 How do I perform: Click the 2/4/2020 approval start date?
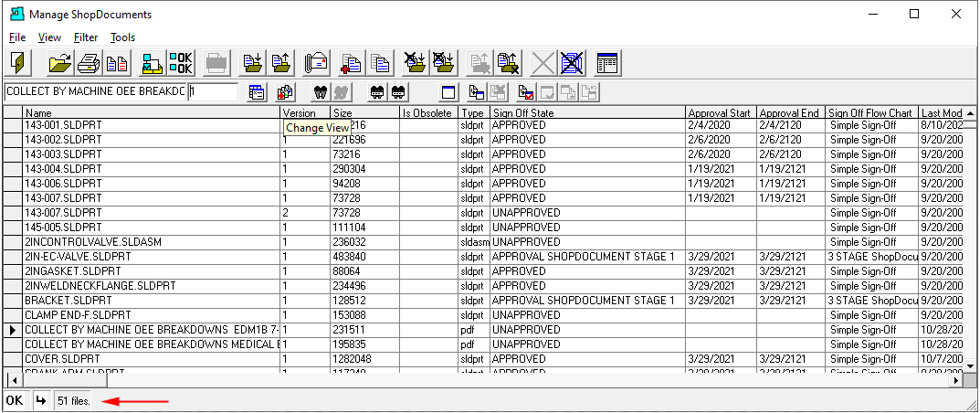[710, 125]
